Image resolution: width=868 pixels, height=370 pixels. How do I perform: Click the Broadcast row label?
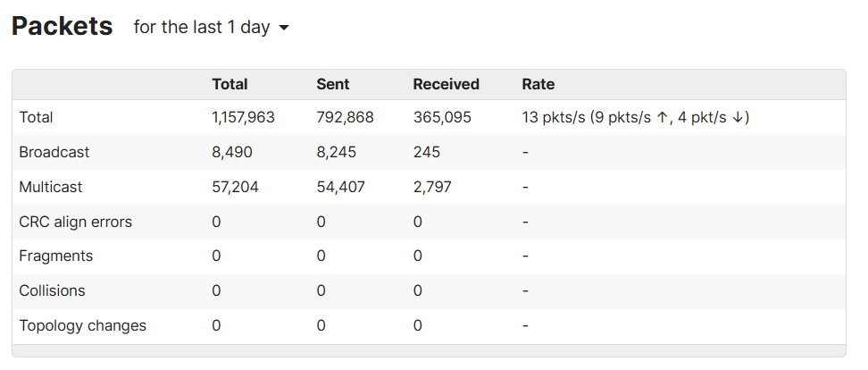point(54,152)
